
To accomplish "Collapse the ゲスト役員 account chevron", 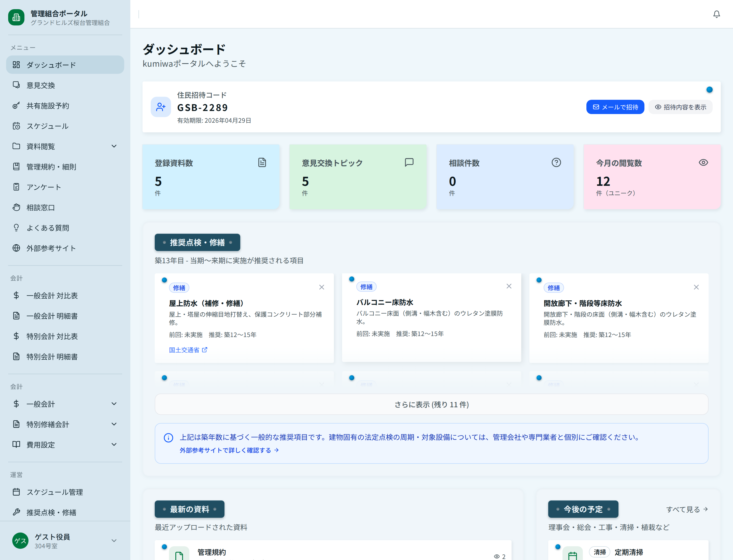I will pos(114,541).
